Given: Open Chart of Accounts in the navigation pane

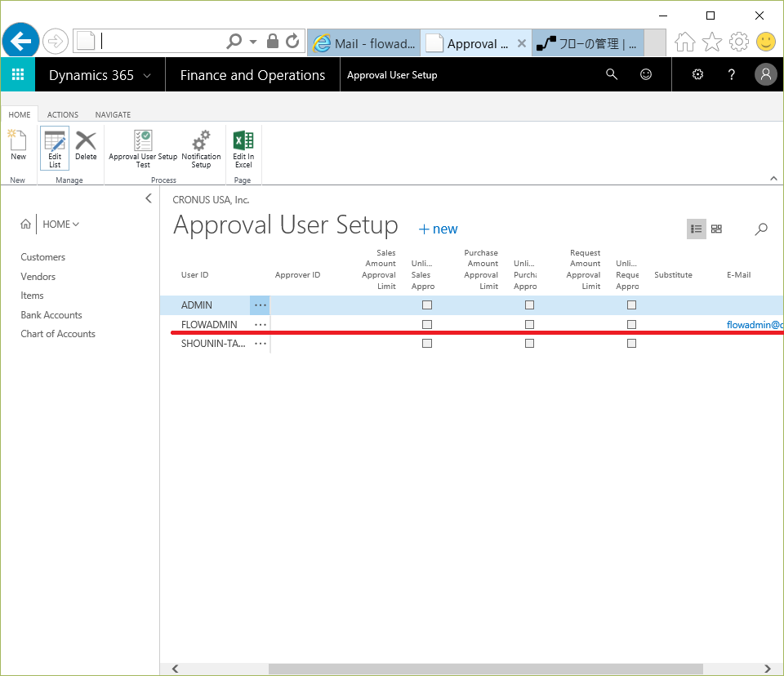Looking at the screenshot, I should (x=58, y=334).
